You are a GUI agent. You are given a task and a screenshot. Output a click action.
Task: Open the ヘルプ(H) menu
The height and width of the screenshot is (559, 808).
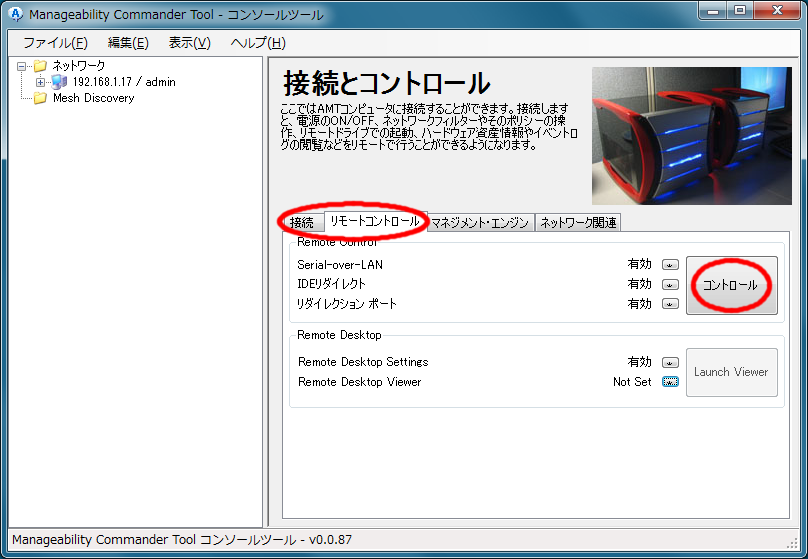point(258,43)
